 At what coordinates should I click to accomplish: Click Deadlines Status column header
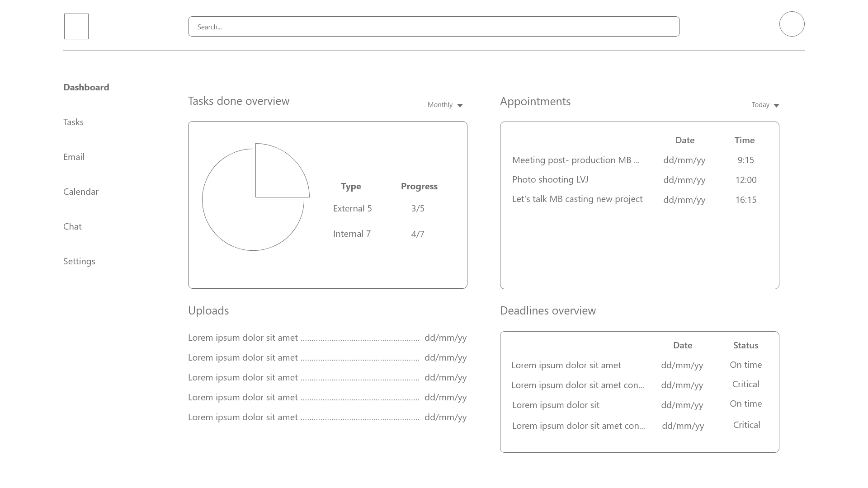tap(745, 345)
